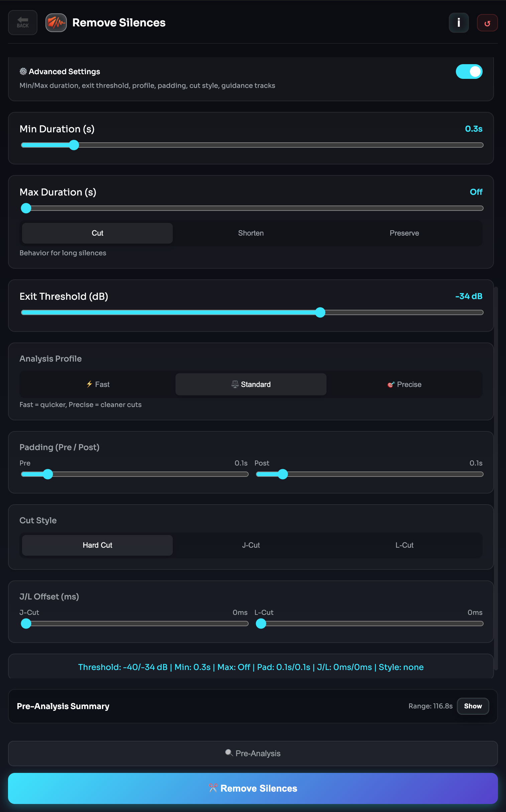
Task: Choose L-Cut cut style
Action: click(404, 545)
